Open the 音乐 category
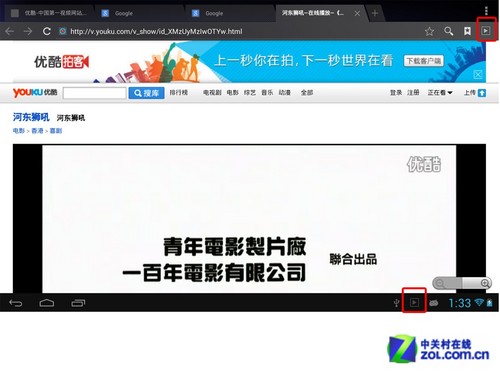500x375 pixels. click(x=267, y=92)
